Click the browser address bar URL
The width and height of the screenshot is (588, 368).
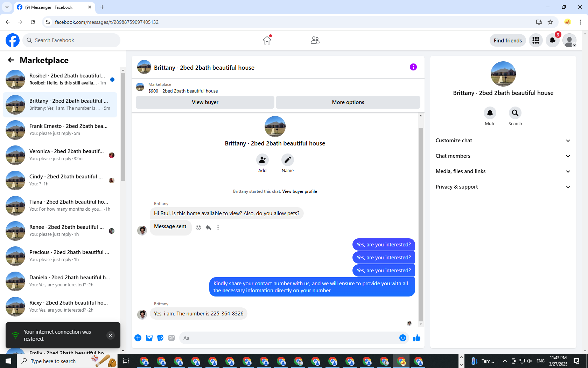point(107,22)
